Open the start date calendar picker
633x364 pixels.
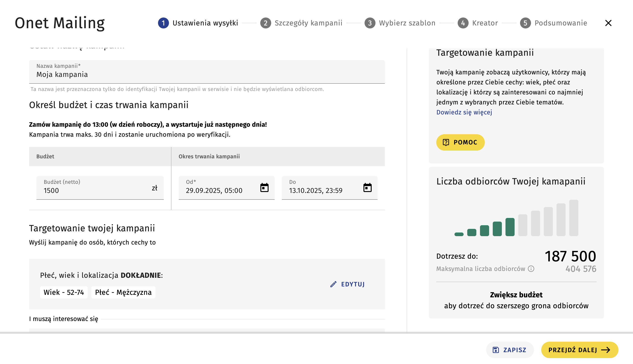click(x=264, y=187)
